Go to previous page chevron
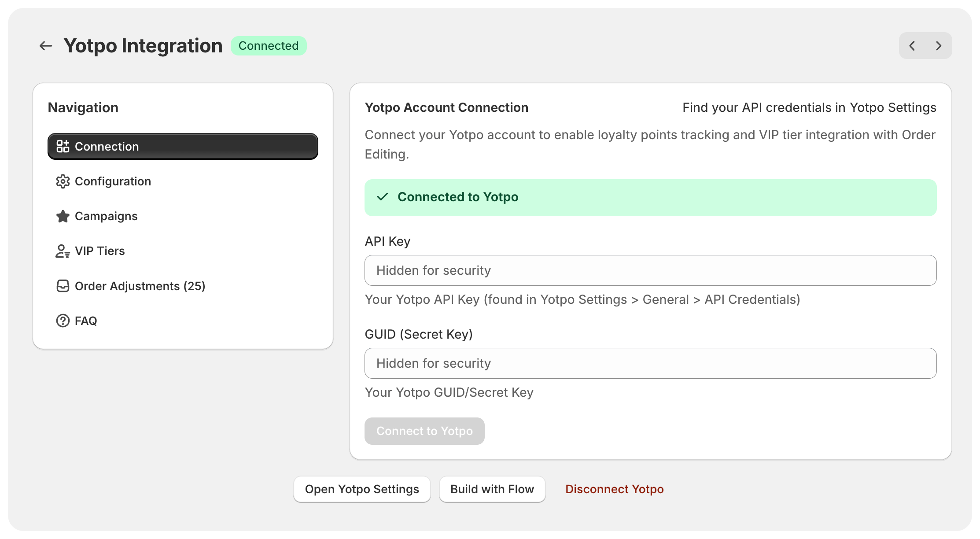980x539 pixels. tap(912, 46)
